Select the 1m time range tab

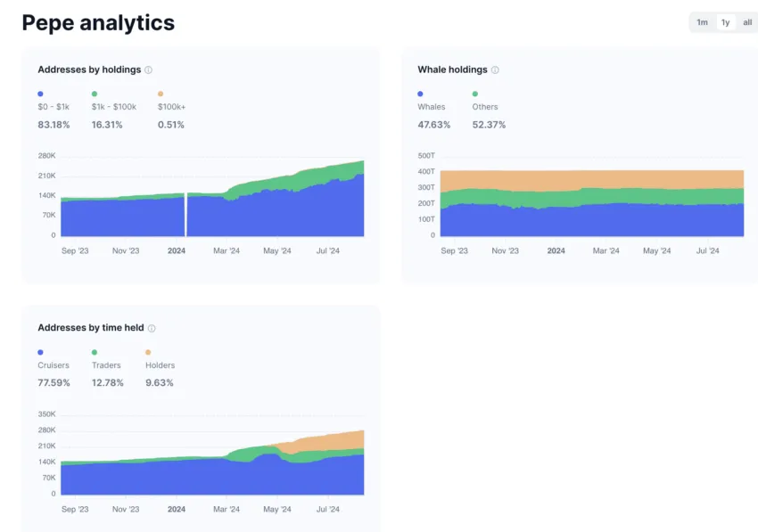coord(702,22)
